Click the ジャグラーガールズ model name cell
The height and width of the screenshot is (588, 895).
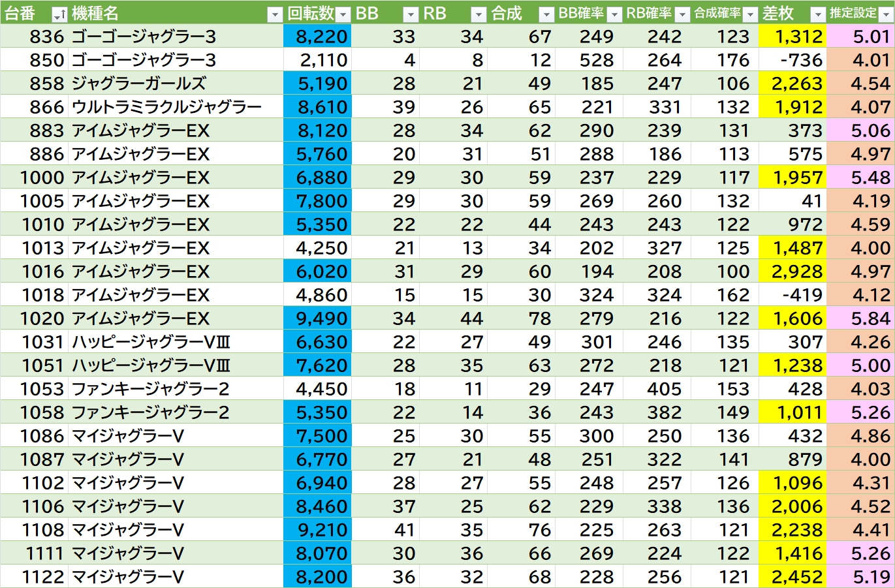[176, 84]
